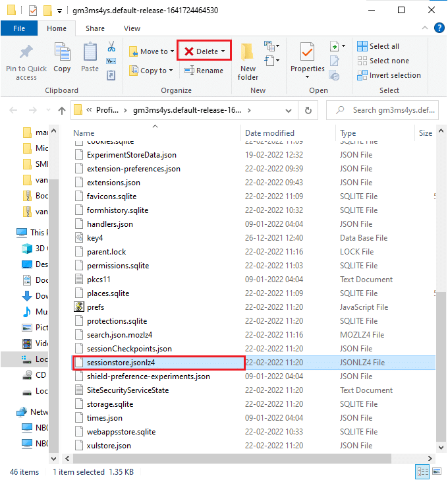448x480 pixels.
Task: Click the horizontal scrollbar right arrow
Action: pyautogui.click(x=430, y=458)
